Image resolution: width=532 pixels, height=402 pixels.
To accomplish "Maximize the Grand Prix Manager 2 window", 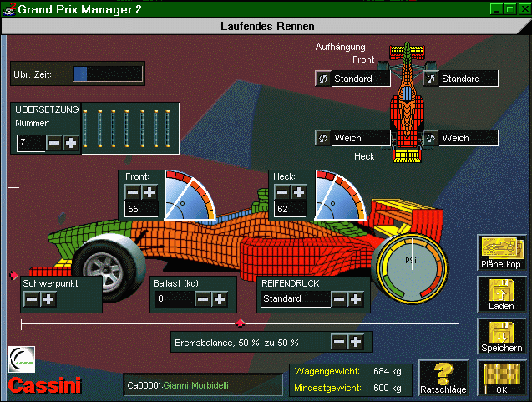I will coord(510,9).
